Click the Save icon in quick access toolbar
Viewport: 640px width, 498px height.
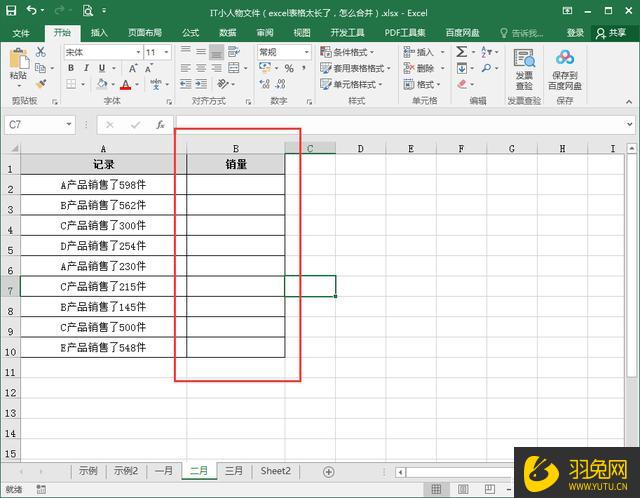(11, 11)
